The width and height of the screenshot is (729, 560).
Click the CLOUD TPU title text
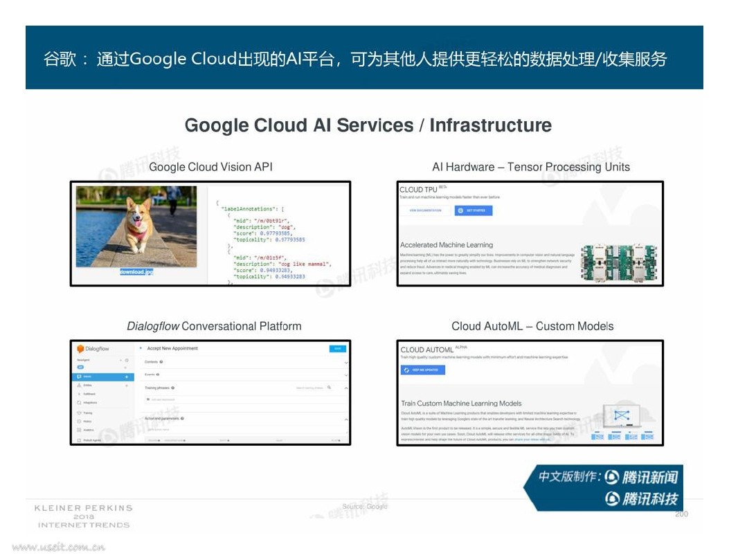[418, 190]
